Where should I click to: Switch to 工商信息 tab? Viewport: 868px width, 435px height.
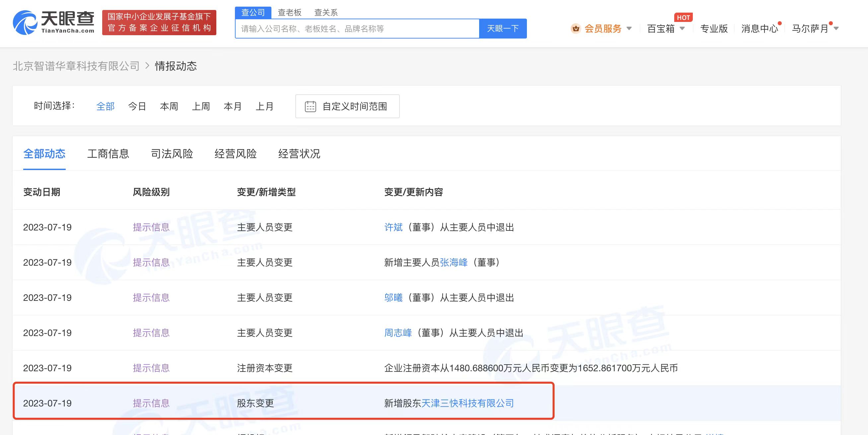tap(108, 154)
